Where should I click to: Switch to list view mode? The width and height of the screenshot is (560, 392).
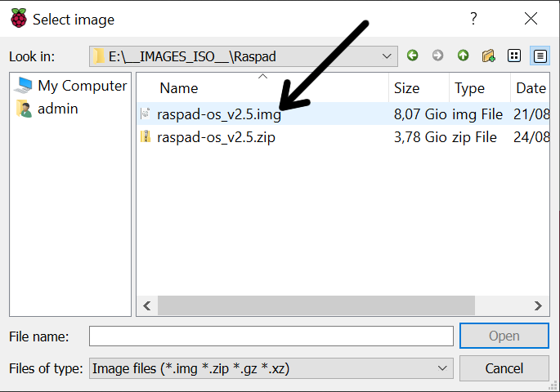514,56
